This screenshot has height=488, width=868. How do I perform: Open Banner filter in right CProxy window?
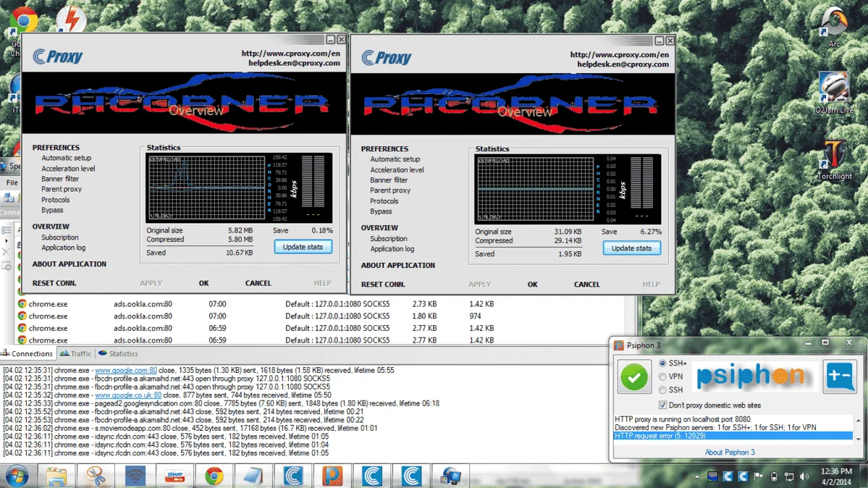(x=389, y=180)
